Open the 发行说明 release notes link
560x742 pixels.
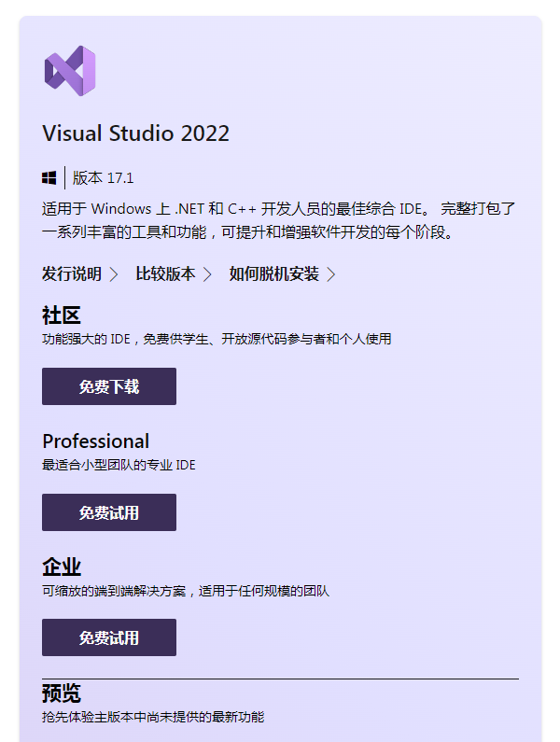(72, 273)
